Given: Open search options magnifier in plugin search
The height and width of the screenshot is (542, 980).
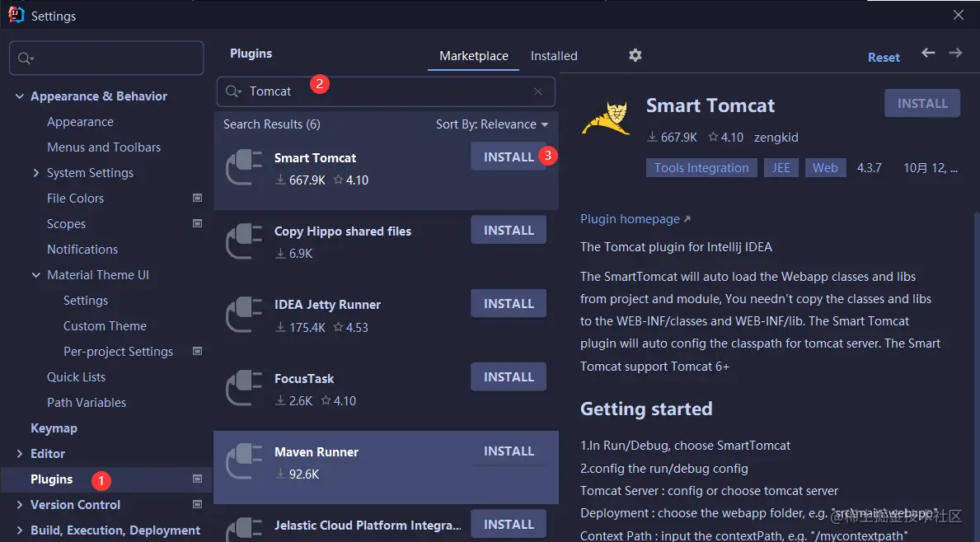Looking at the screenshot, I should (x=233, y=91).
